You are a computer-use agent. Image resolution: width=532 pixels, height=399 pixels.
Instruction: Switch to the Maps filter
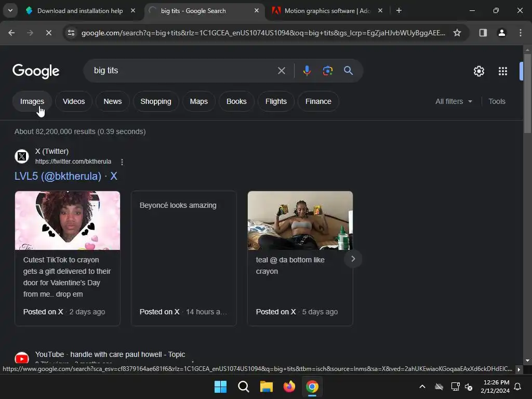click(198, 101)
